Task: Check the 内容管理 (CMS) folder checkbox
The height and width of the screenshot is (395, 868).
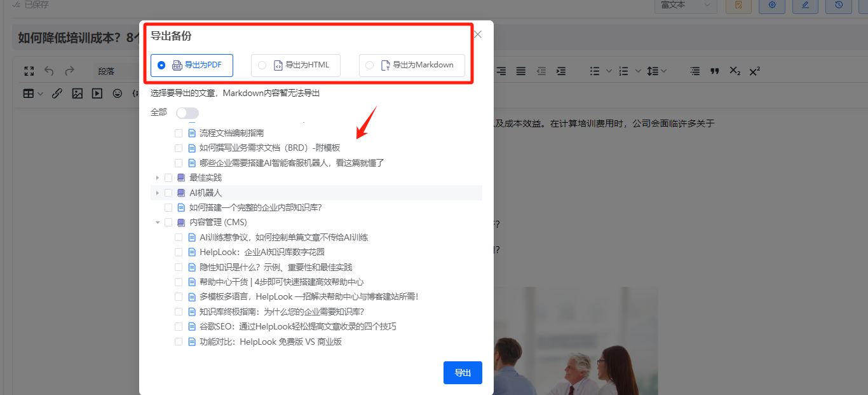Action: pyautogui.click(x=168, y=223)
